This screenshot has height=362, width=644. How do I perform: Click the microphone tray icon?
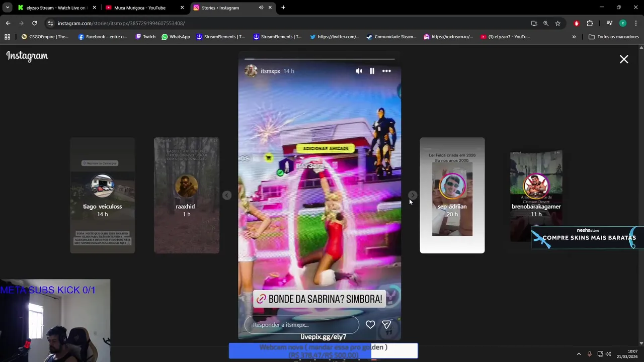(x=589, y=354)
